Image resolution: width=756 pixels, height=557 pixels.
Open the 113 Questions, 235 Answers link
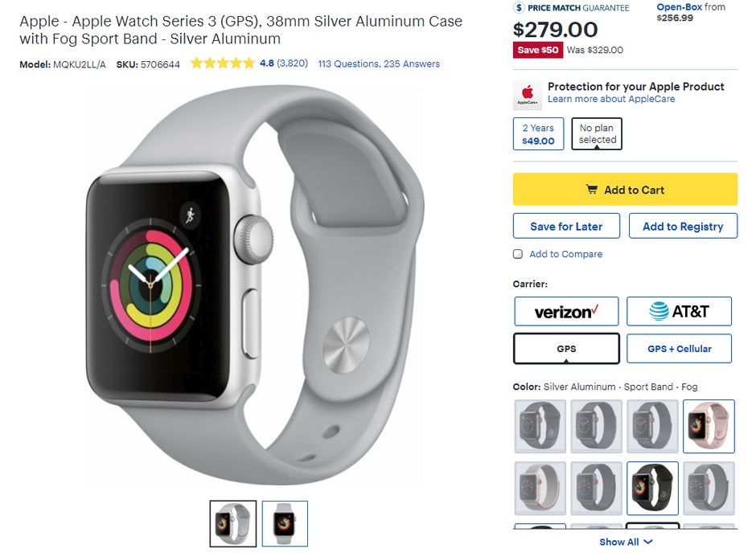[379, 63]
